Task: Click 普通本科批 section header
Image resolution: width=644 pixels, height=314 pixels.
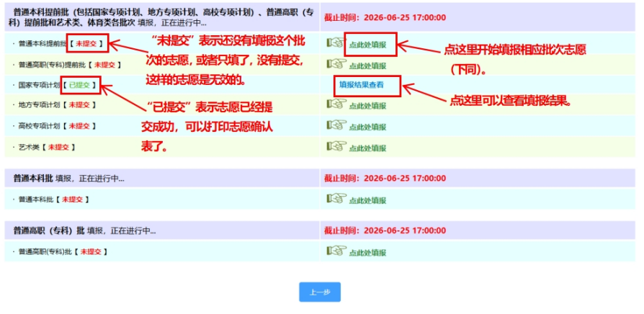Action: click(33, 178)
